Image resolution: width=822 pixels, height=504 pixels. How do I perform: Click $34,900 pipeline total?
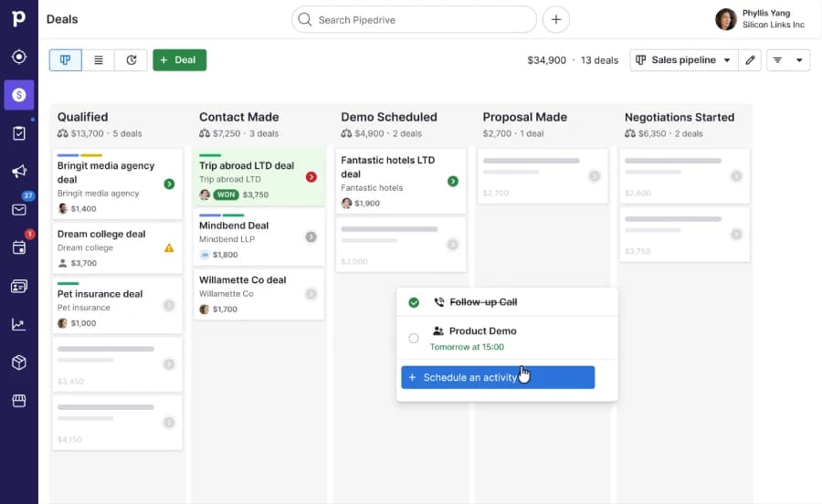(x=547, y=60)
